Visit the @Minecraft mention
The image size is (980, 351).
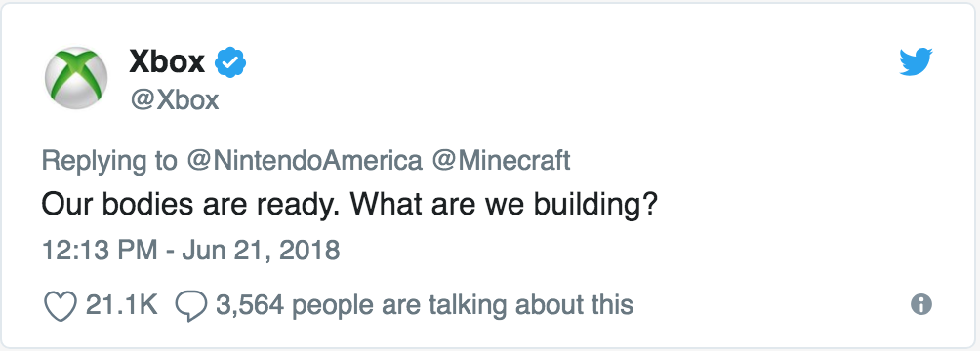point(502,161)
